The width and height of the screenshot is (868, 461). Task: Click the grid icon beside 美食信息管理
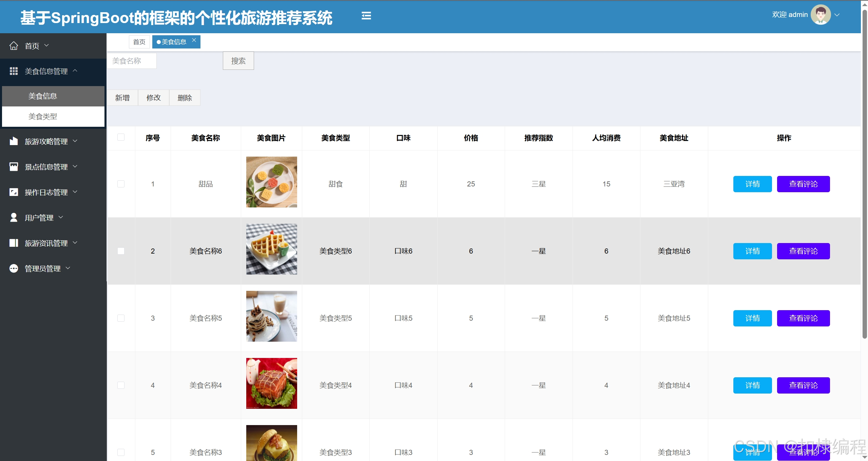[x=14, y=71]
